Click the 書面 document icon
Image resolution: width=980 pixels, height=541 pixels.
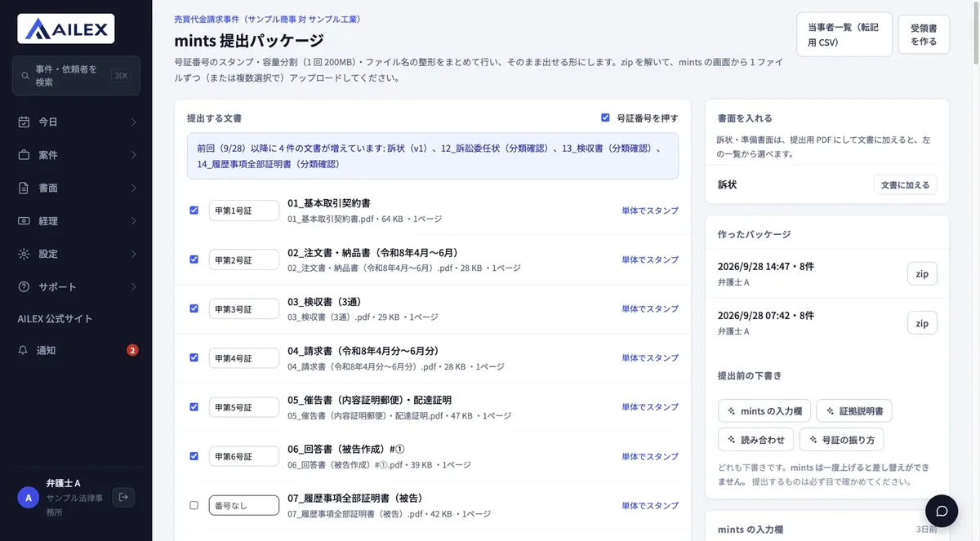(24, 188)
